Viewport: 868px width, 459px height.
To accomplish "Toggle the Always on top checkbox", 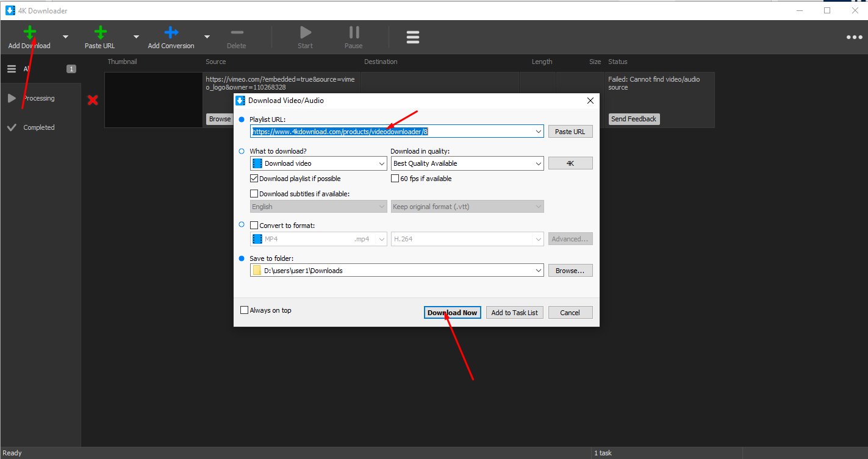I will (x=245, y=310).
